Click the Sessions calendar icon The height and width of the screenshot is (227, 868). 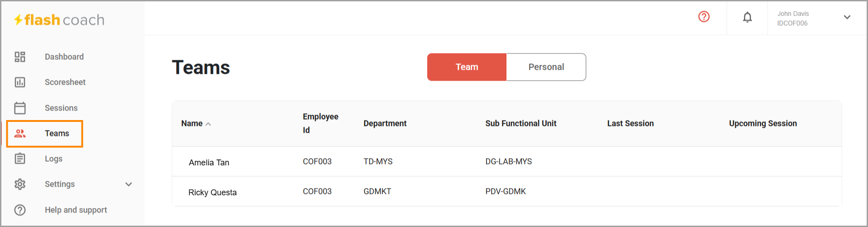click(x=20, y=108)
